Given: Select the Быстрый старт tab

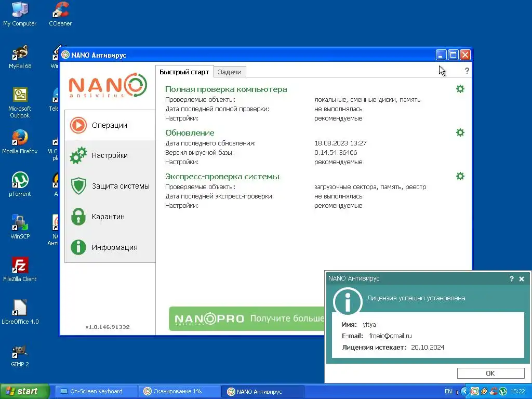Looking at the screenshot, I should pyautogui.click(x=184, y=72).
